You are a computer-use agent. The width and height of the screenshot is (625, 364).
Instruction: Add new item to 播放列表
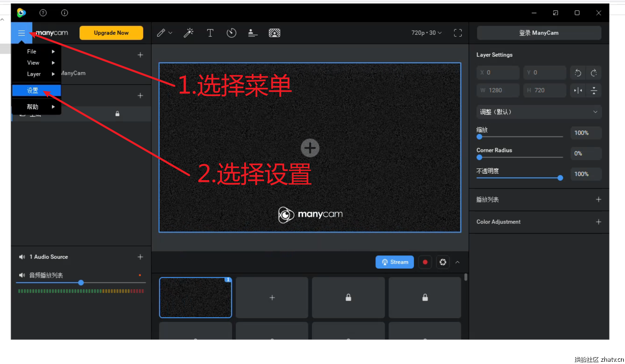[x=599, y=199]
